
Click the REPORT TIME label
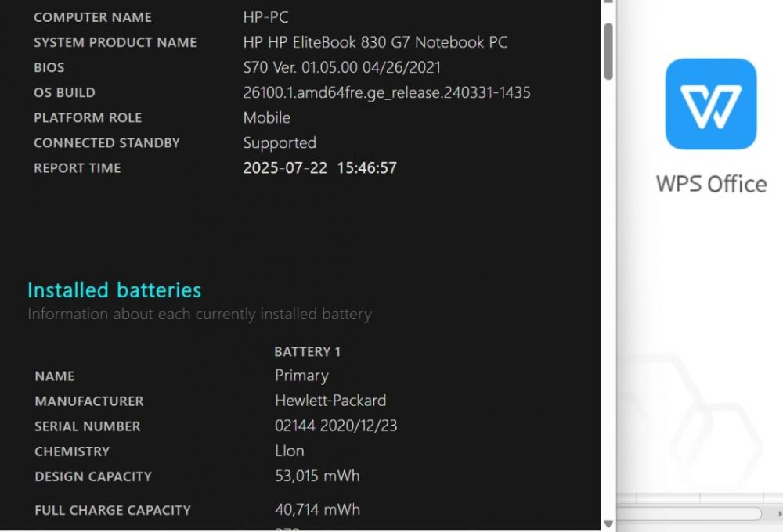coord(78,167)
